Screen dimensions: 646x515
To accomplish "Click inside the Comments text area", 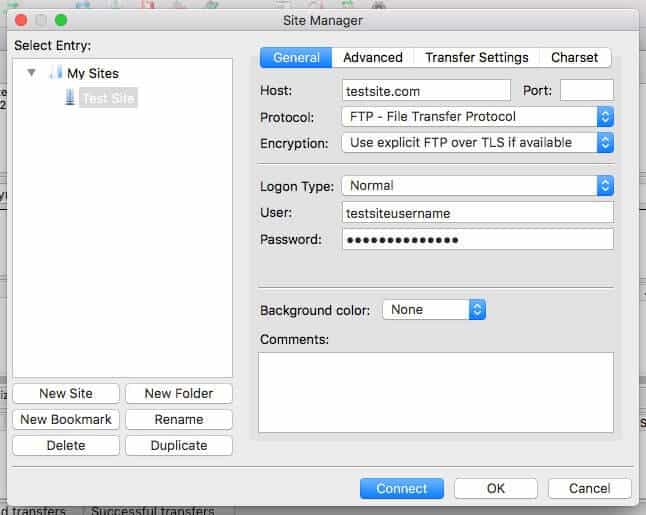I will 435,392.
